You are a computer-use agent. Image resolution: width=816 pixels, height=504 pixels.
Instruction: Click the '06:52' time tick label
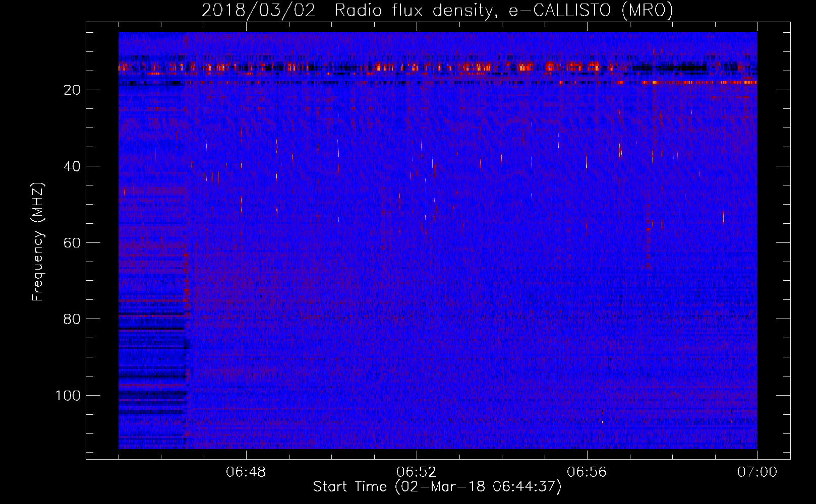[417, 472]
